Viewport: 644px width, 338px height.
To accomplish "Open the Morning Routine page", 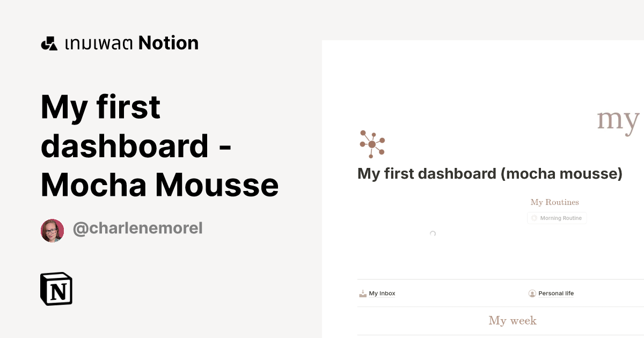I will pos(557,218).
